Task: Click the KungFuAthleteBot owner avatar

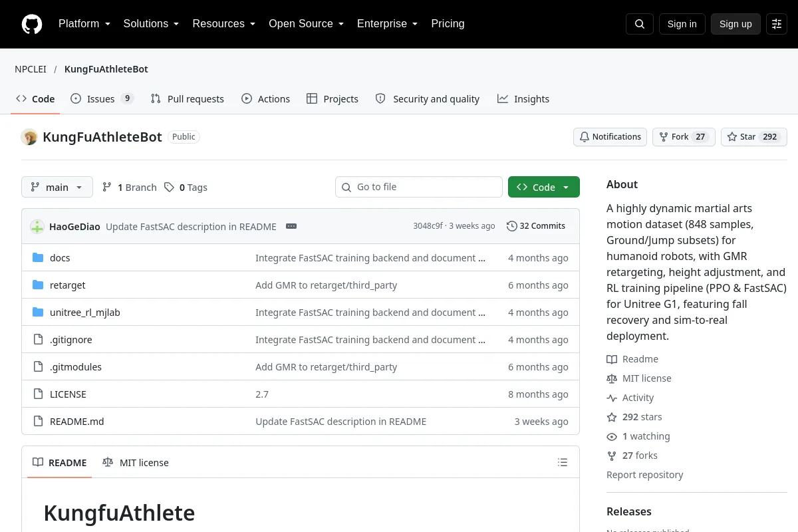Action: tap(29, 137)
